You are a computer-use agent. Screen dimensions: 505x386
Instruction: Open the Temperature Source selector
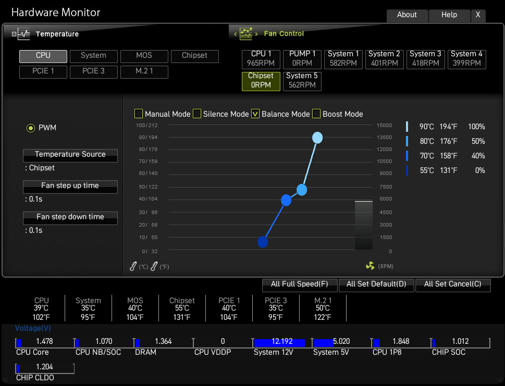point(70,155)
